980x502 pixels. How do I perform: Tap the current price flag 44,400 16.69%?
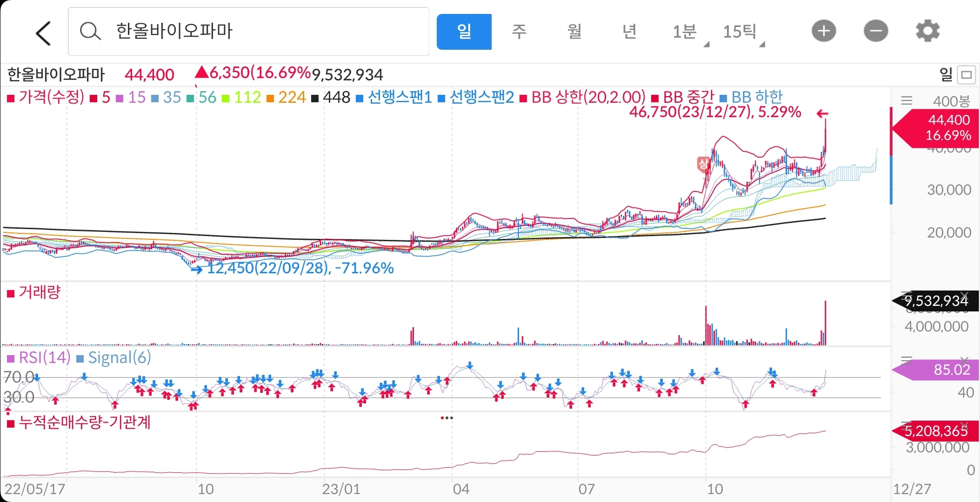[935, 128]
